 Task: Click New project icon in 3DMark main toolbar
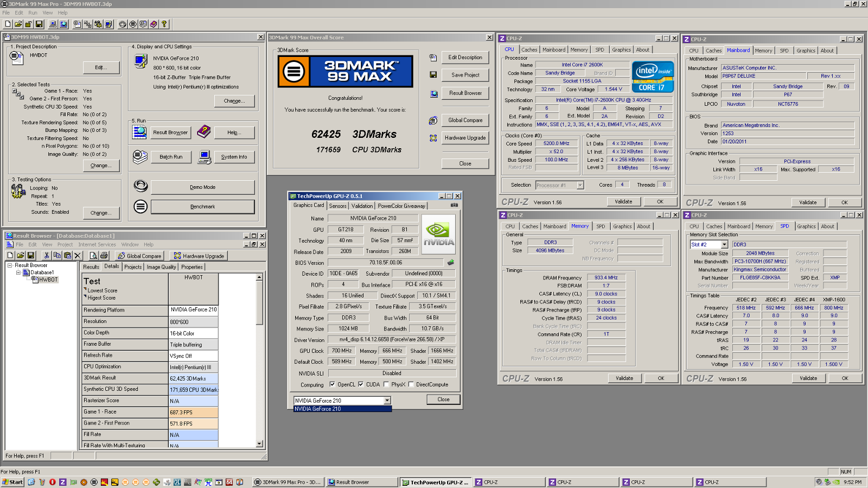tap(8, 24)
